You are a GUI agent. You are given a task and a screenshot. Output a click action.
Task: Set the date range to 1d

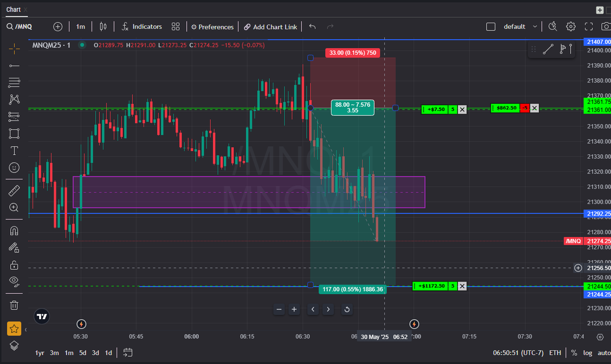[108, 353]
